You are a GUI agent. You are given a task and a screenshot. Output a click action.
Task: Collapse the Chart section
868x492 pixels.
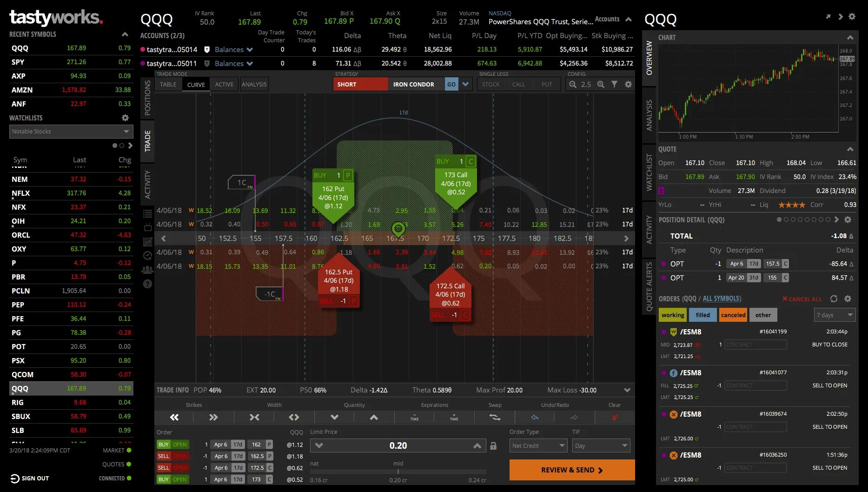(x=850, y=37)
